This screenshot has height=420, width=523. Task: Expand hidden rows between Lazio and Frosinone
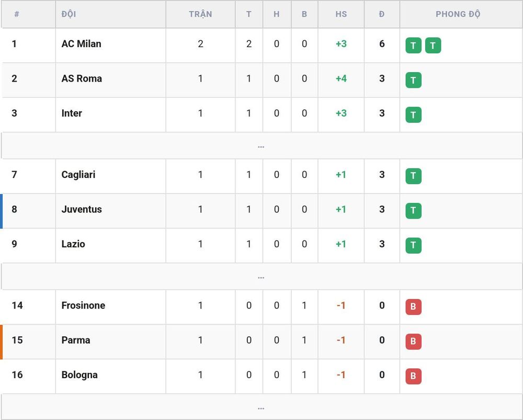pyautogui.click(x=261, y=277)
